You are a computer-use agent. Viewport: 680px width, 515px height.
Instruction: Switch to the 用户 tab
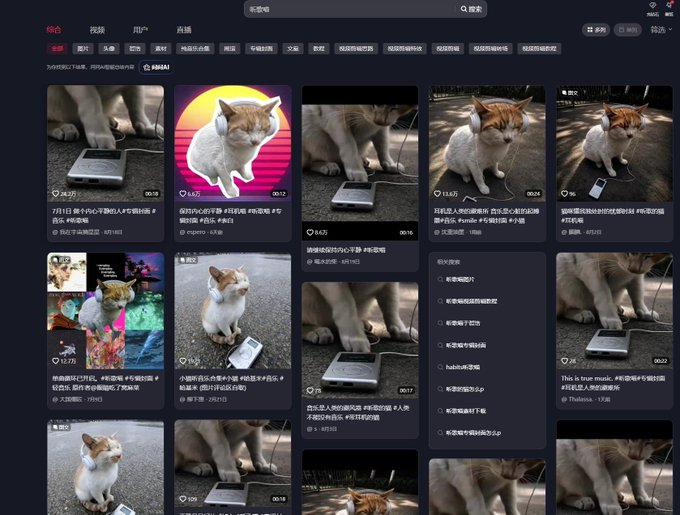coord(141,30)
